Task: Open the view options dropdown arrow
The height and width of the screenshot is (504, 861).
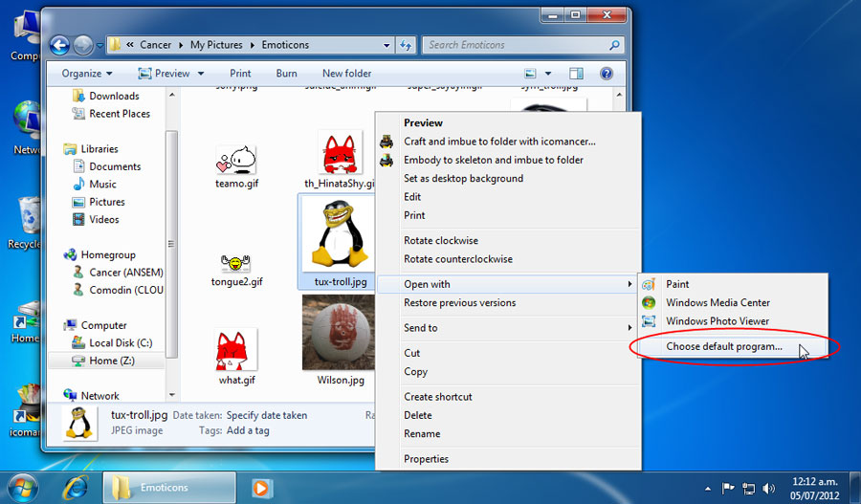Action: (547, 74)
